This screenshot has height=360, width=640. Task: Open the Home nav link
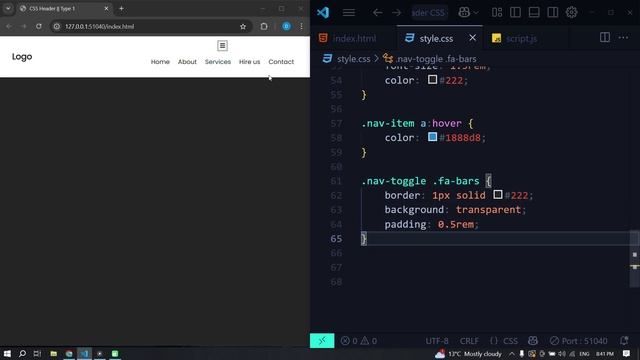pyautogui.click(x=160, y=62)
